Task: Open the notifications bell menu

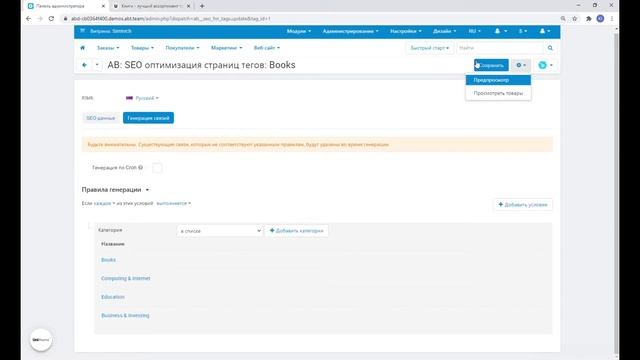Action: [x=501, y=31]
